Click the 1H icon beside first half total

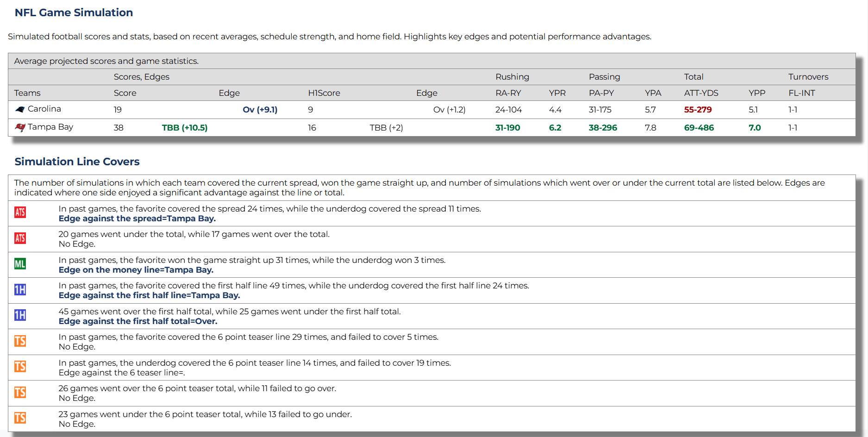click(x=20, y=315)
